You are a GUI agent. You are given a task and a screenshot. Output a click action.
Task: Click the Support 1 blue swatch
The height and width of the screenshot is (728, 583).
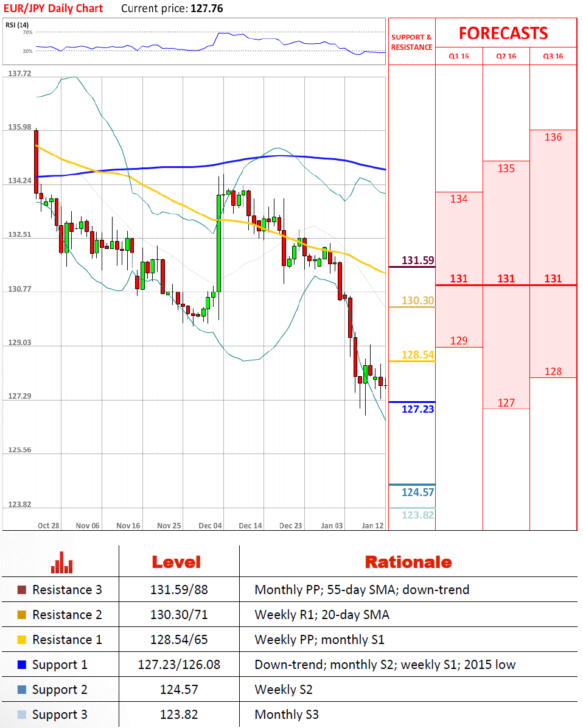tap(22, 665)
